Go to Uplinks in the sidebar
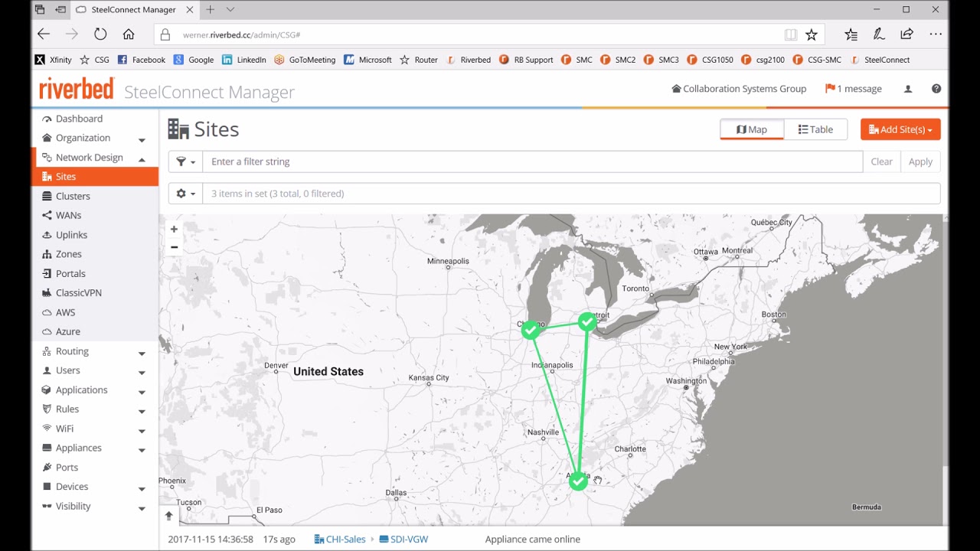The height and width of the screenshot is (551, 980). (x=71, y=235)
